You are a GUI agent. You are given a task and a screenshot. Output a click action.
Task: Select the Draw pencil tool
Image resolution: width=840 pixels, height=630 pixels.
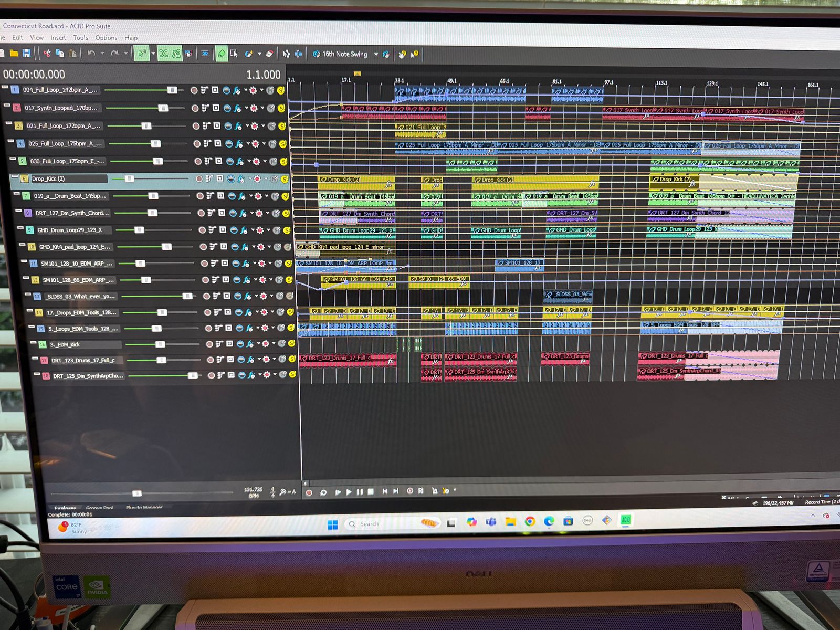222,54
